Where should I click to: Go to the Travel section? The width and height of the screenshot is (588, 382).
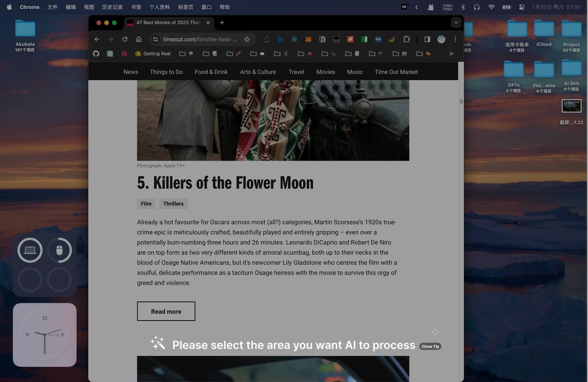(296, 72)
